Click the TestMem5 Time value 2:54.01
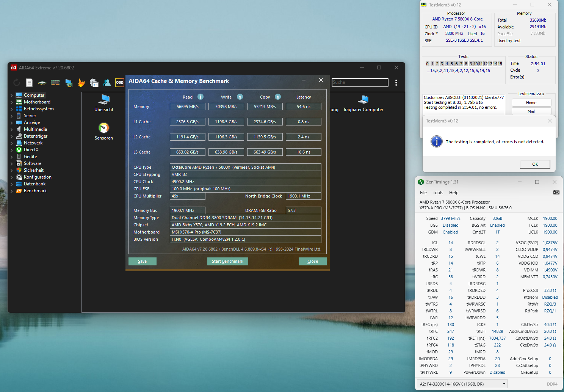This screenshot has height=392, width=564. (538, 64)
